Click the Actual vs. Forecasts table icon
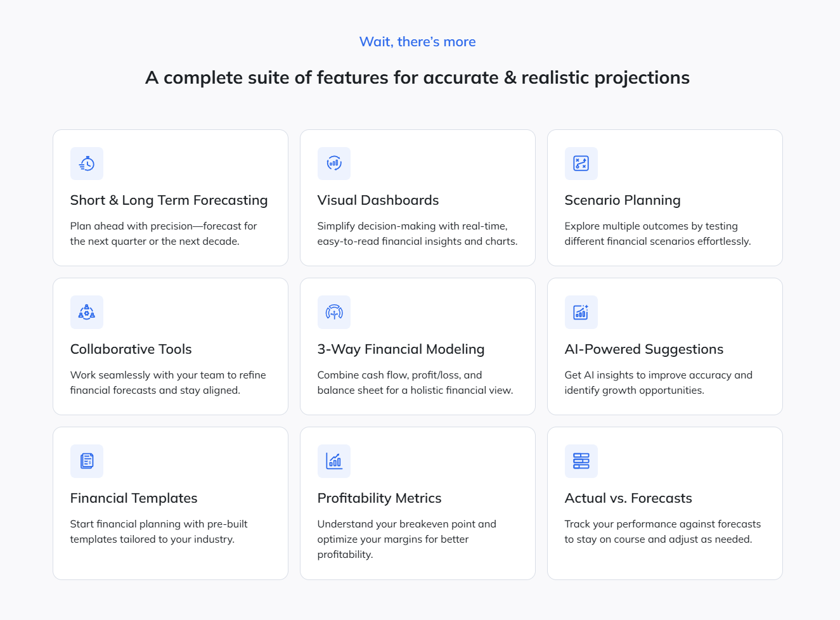 pyautogui.click(x=581, y=462)
